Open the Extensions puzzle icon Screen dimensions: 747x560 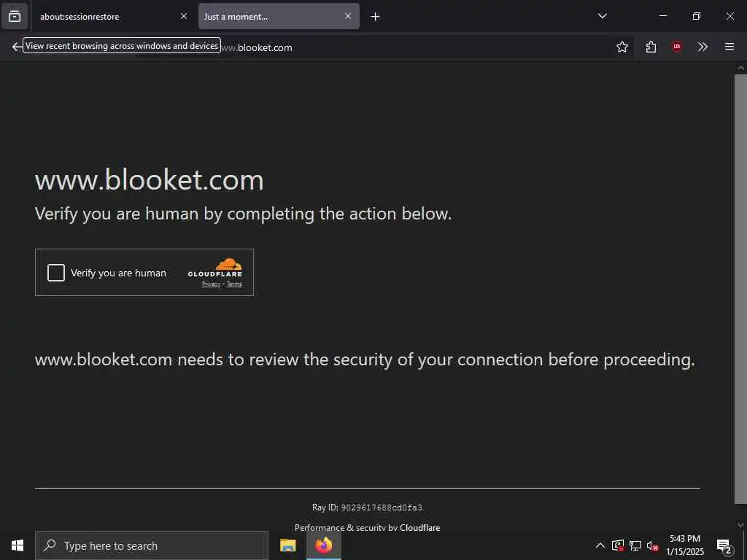click(651, 47)
